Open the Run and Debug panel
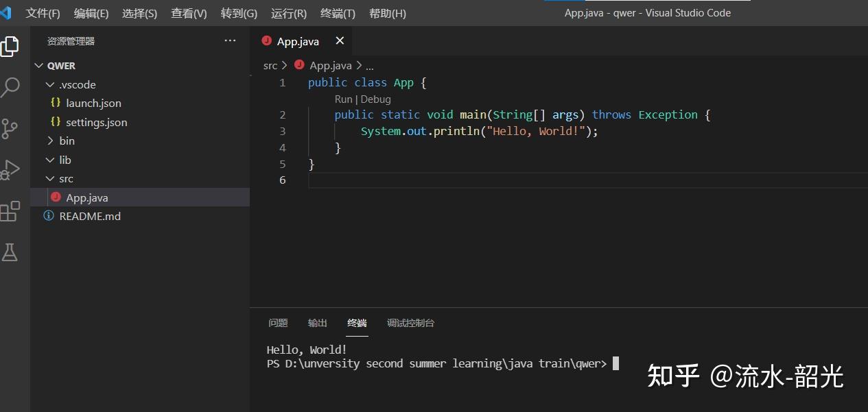This screenshot has height=412, width=868. point(10,169)
